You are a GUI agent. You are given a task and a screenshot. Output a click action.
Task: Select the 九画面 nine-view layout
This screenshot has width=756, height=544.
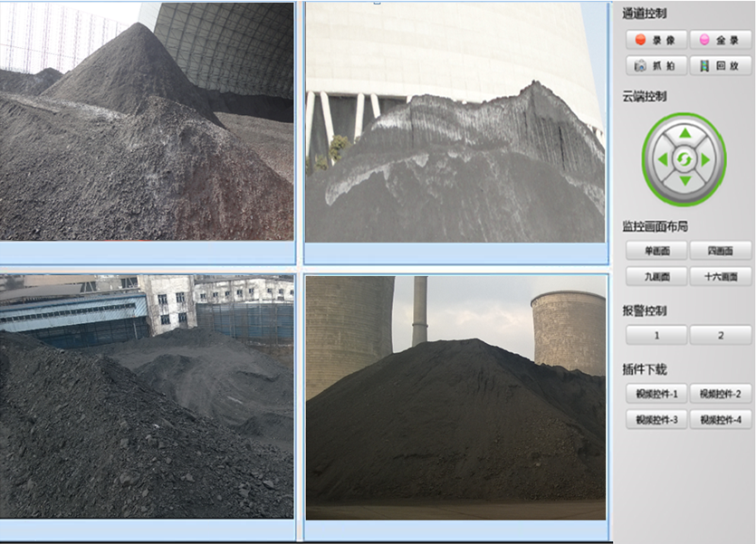656,276
